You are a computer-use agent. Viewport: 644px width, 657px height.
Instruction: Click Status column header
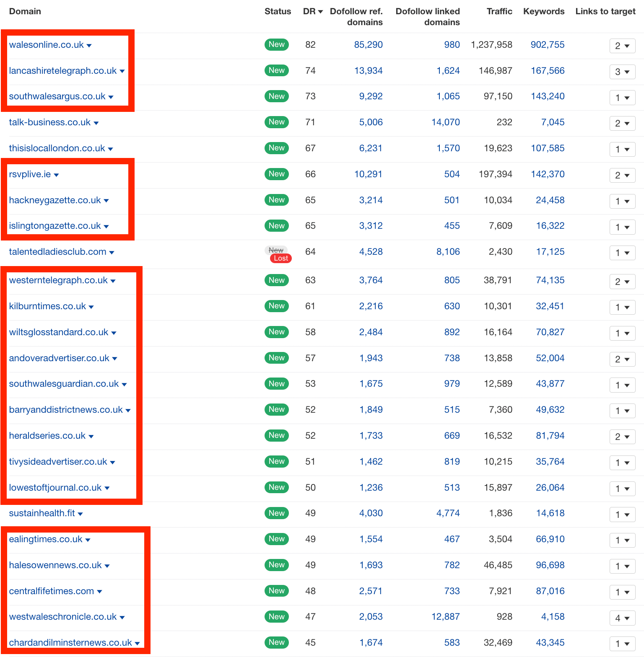click(278, 11)
